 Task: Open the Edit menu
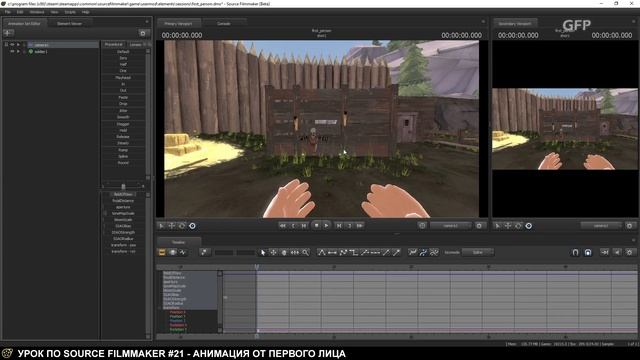(x=20, y=12)
